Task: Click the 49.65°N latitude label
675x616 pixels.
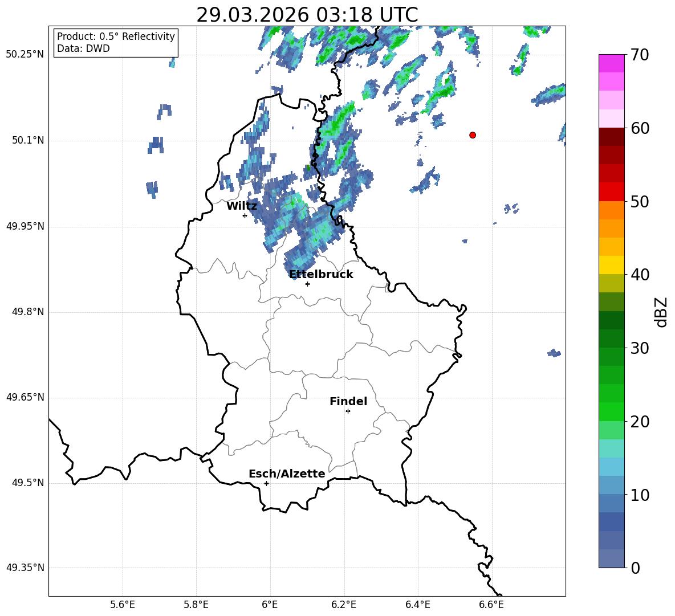Action: [x=25, y=397]
